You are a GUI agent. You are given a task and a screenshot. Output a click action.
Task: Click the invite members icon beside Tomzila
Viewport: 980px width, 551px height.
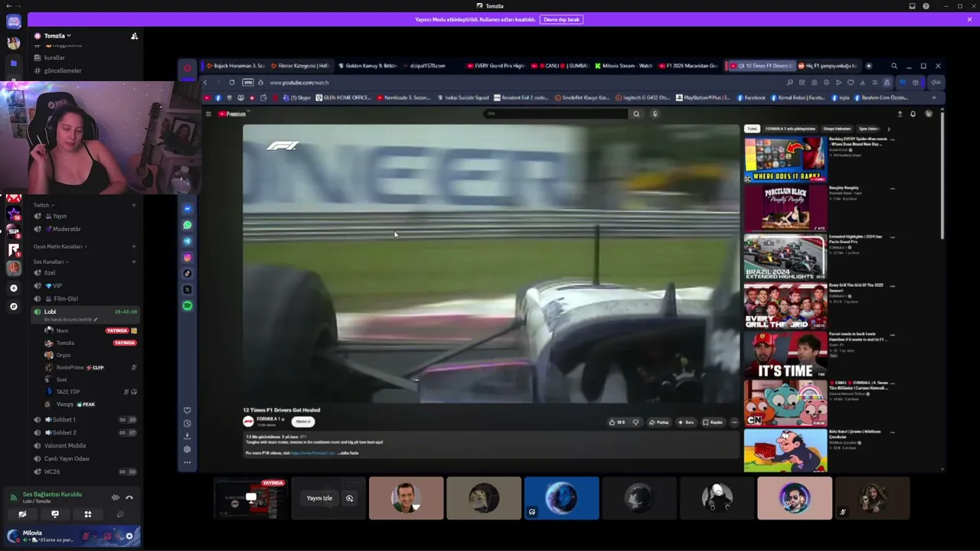[x=134, y=36]
